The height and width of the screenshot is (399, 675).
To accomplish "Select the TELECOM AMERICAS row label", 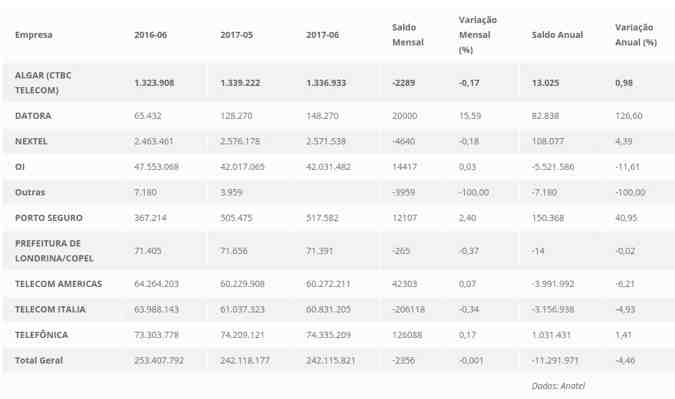I will pyautogui.click(x=59, y=284).
